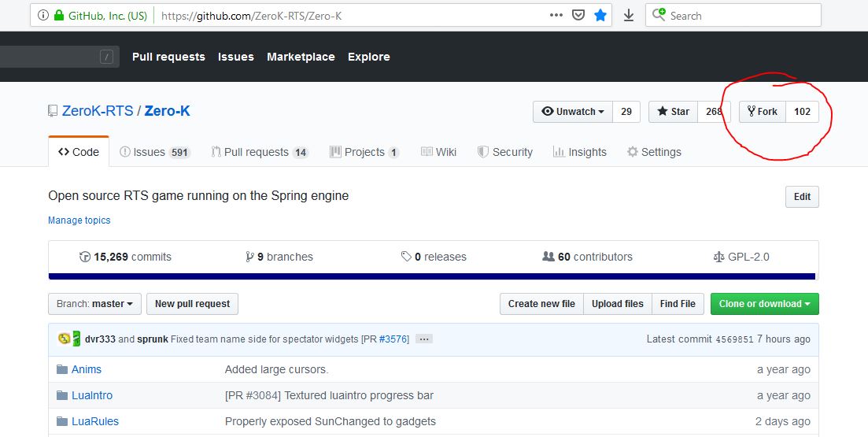Fork the Zero-K repository

(x=763, y=111)
